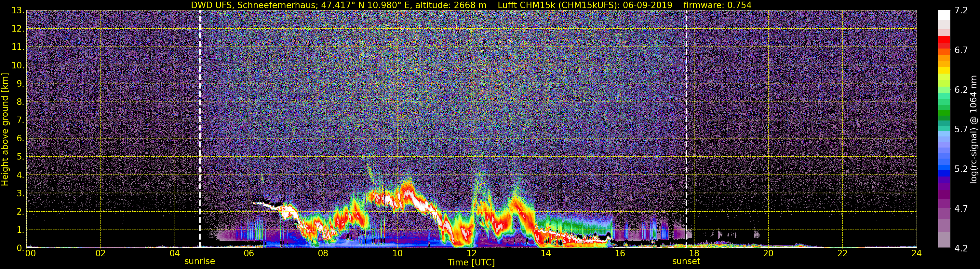Click the plot title text at top
This screenshot has height=269, width=980.
(x=471, y=5)
